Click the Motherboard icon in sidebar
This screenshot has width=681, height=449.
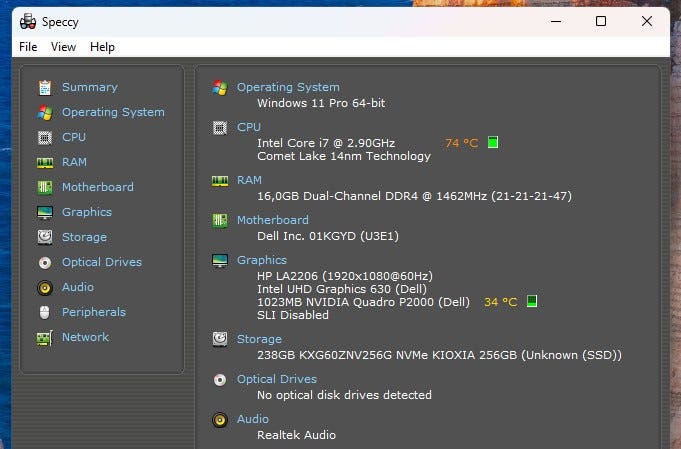[45, 188]
